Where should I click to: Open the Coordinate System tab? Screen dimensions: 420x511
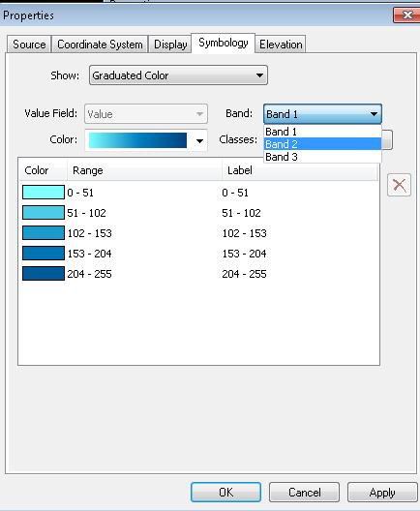click(100, 45)
